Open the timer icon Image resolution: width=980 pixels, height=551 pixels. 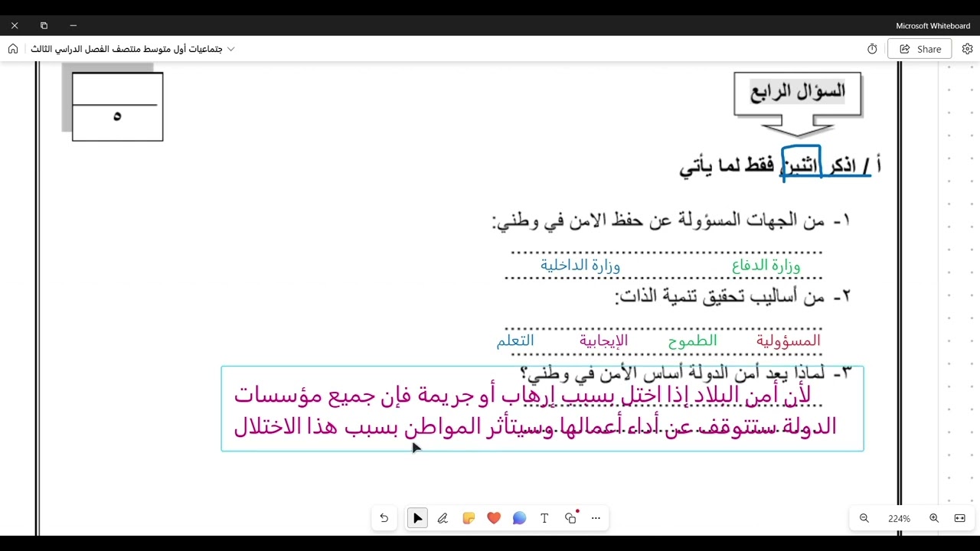pos(872,49)
